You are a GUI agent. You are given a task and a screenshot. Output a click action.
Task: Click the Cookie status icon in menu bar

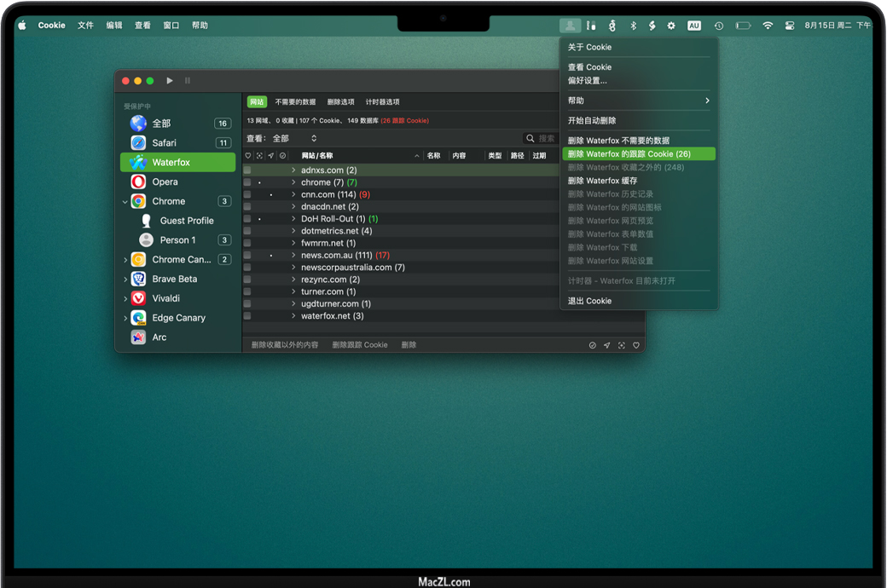click(571, 26)
